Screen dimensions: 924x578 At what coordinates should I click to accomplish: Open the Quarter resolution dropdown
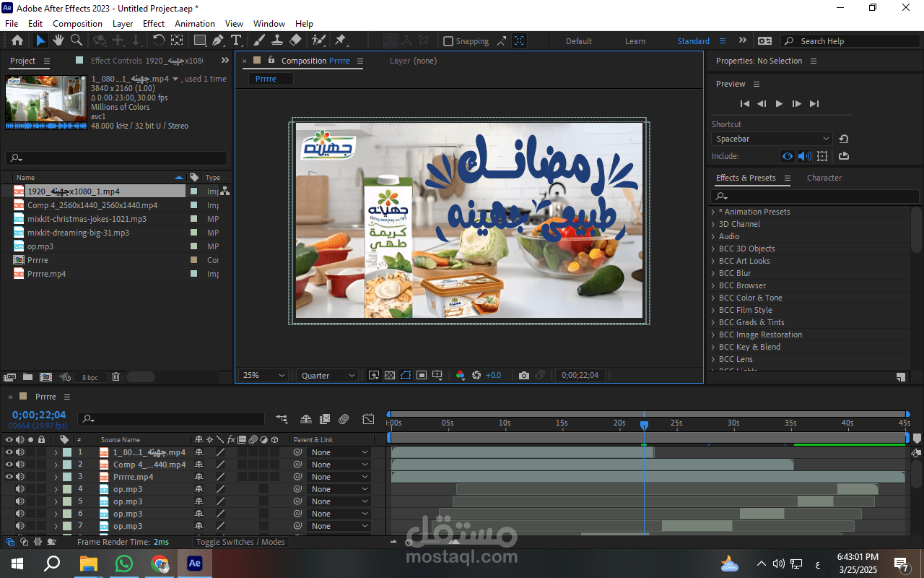coord(328,376)
